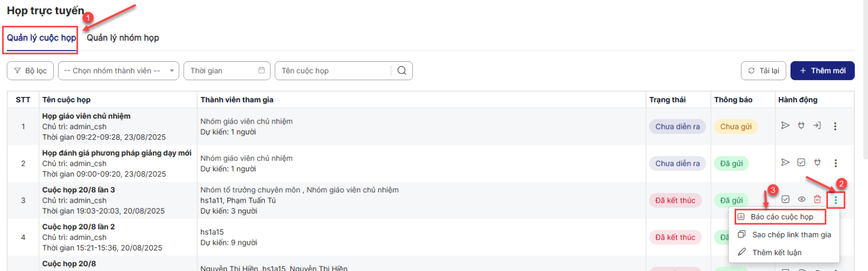Click the checkmark box icon in row 2
This screenshot has height=271, width=868.
tap(801, 163)
